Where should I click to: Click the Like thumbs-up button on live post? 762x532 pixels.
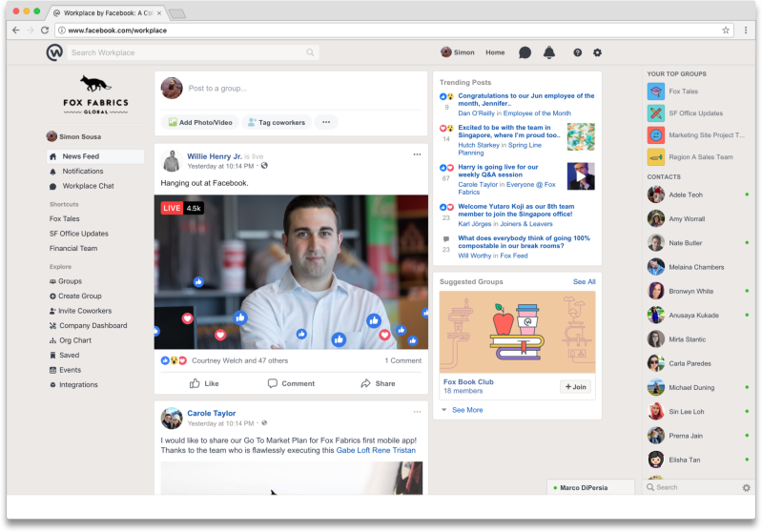[x=204, y=383]
